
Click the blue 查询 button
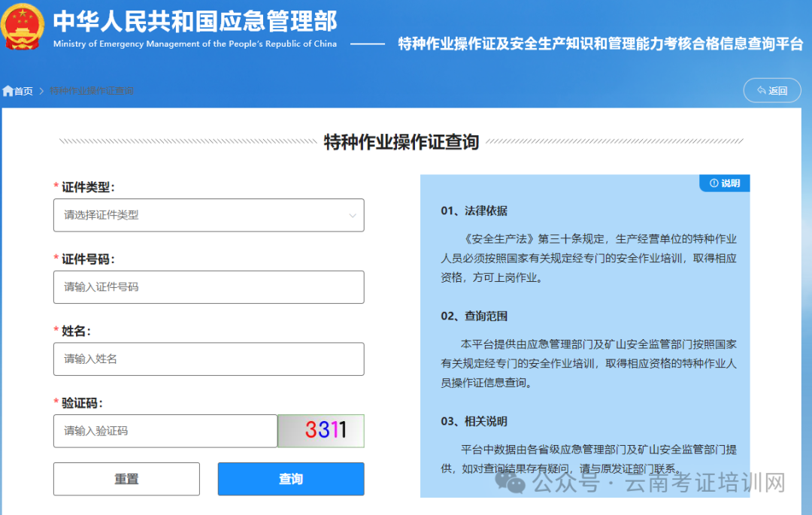click(x=291, y=479)
